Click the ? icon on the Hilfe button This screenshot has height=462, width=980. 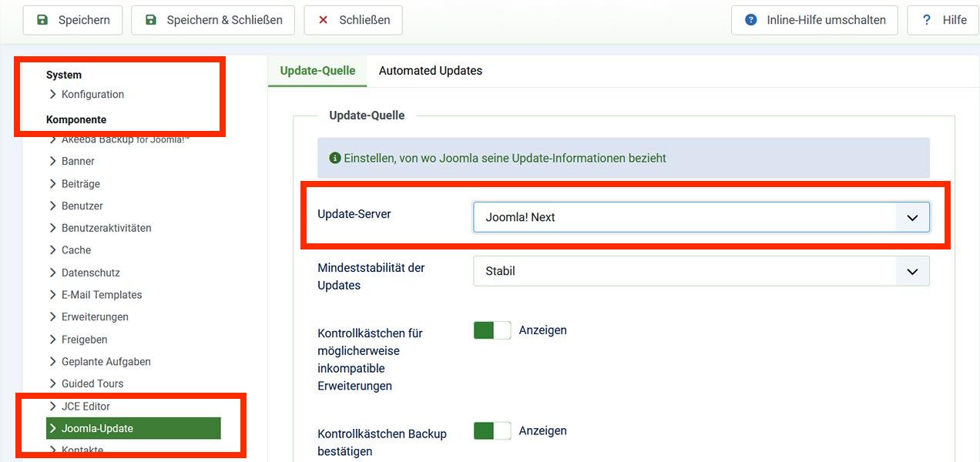click(x=927, y=20)
